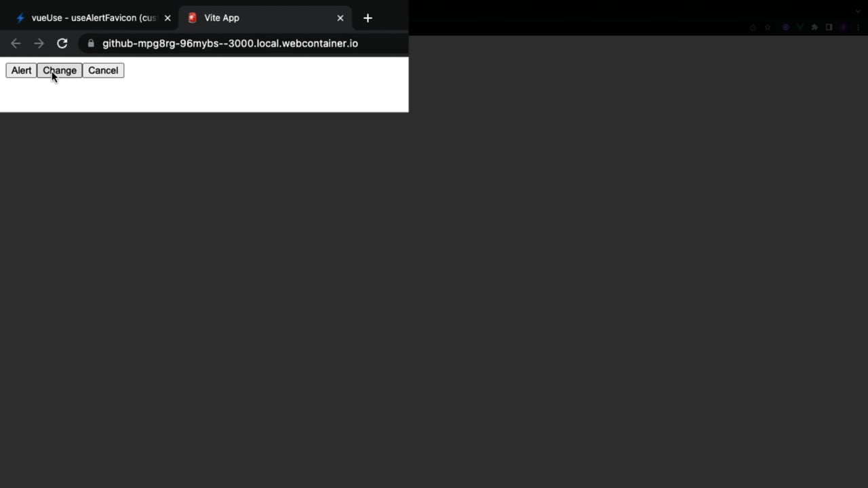
Task: Bookmark this page with the star icon
Action: tap(768, 28)
